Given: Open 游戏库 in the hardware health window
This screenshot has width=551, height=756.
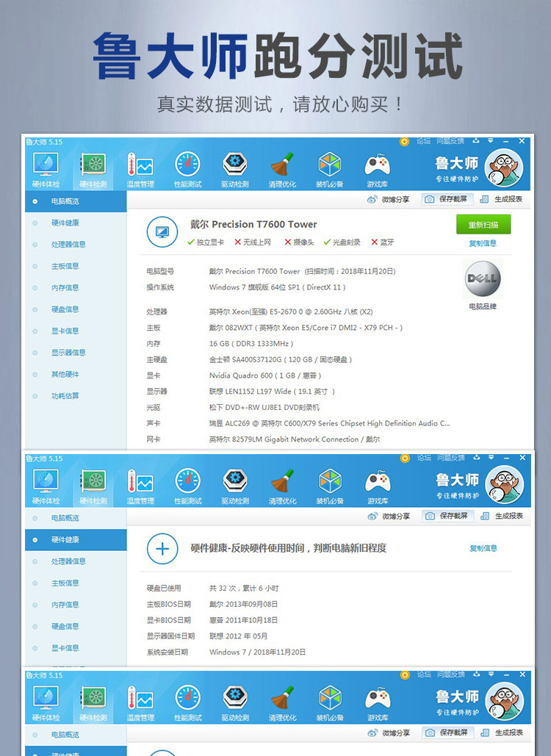Looking at the screenshot, I should (x=378, y=486).
